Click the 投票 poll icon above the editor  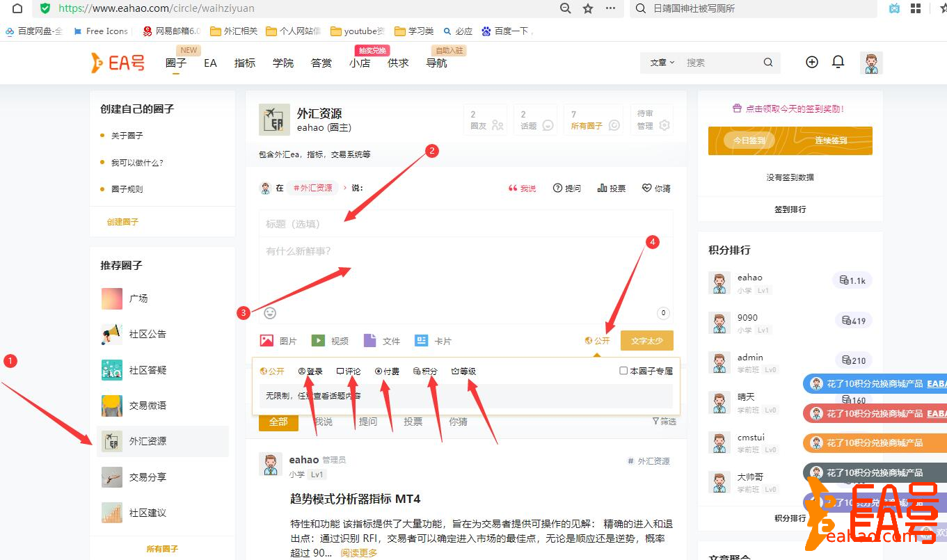coord(611,187)
